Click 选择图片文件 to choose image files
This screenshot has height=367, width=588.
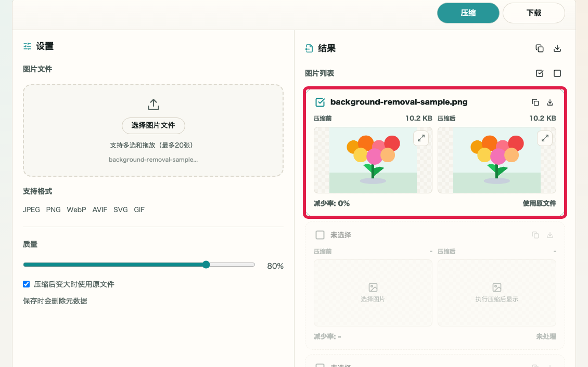(154, 125)
